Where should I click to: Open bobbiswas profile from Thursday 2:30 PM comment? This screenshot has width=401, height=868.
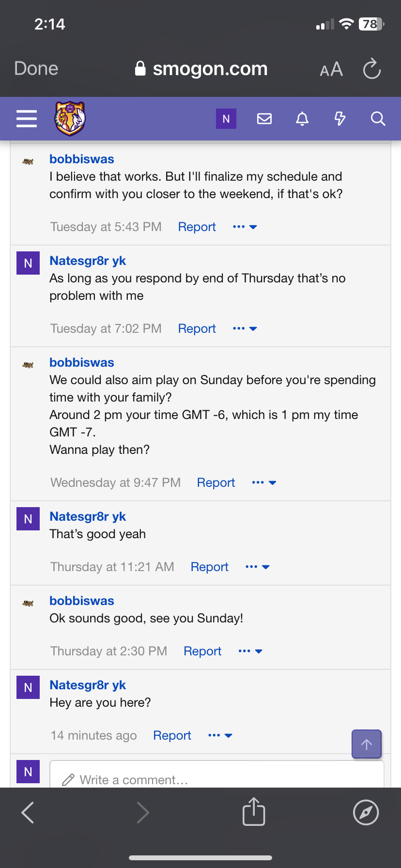(x=82, y=601)
